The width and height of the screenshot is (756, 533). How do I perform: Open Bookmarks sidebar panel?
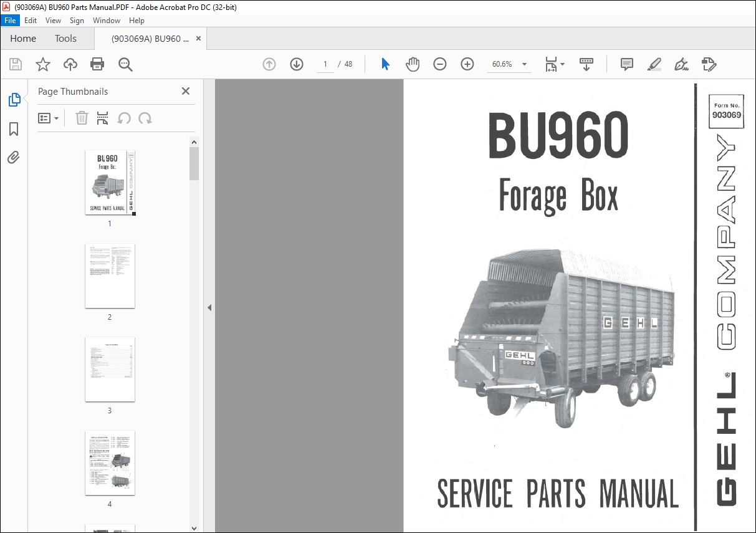click(x=14, y=129)
